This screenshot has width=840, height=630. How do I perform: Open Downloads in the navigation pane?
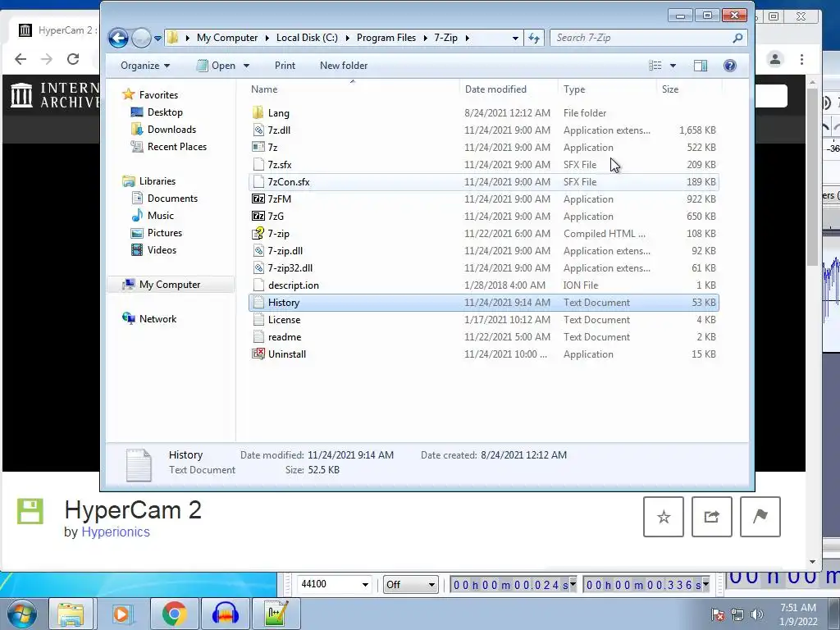(x=171, y=129)
